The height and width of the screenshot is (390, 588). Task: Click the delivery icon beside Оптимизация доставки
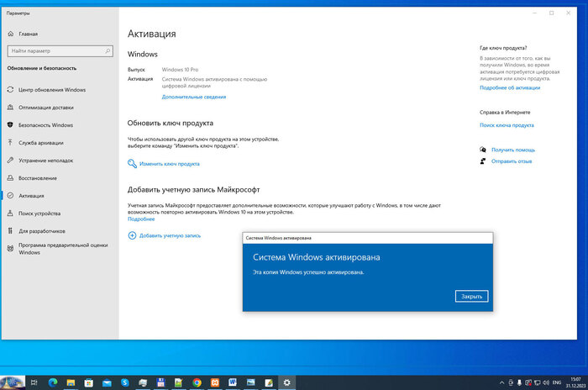pyautogui.click(x=10, y=108)
